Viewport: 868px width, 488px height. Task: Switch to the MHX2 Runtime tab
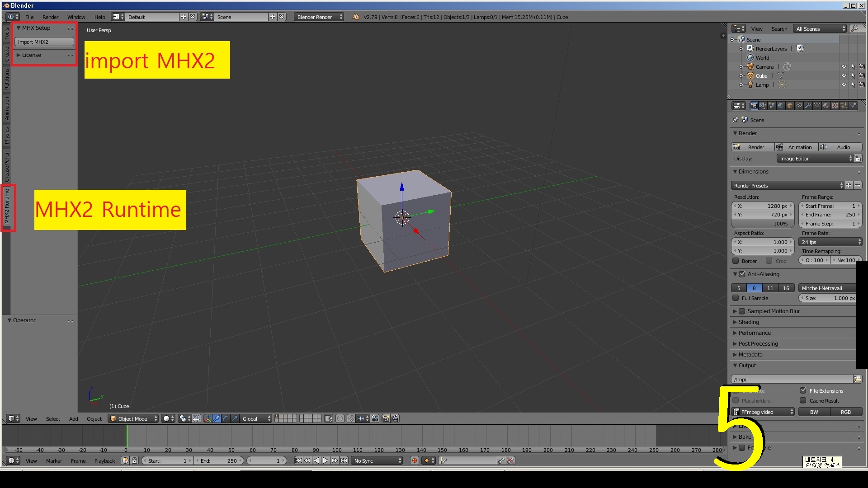7,206
